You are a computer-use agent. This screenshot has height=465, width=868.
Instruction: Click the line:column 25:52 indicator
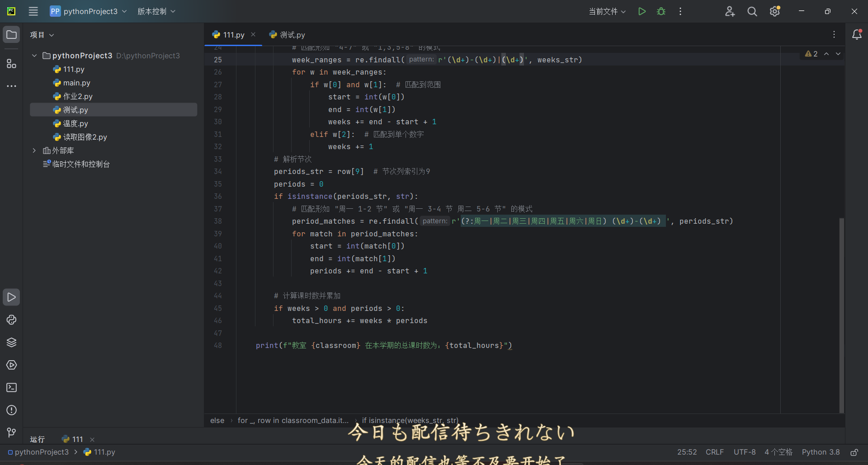pyautogui.click(x=687, y=452)
